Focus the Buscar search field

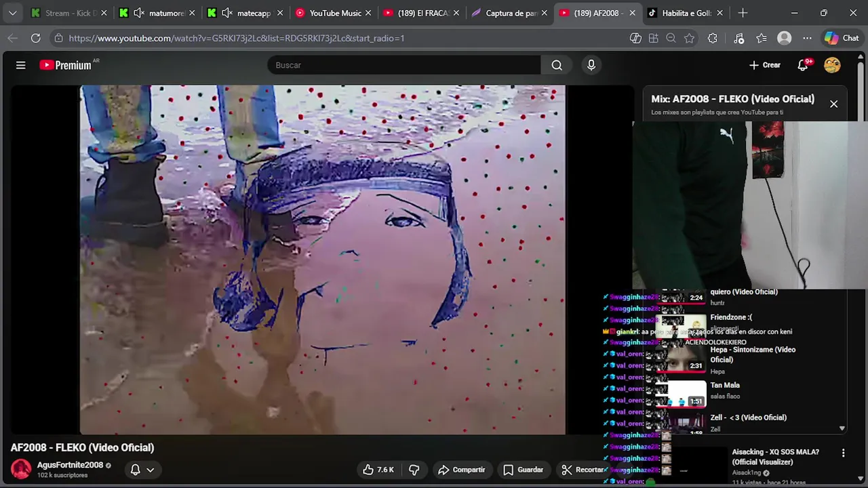(404, 65)
